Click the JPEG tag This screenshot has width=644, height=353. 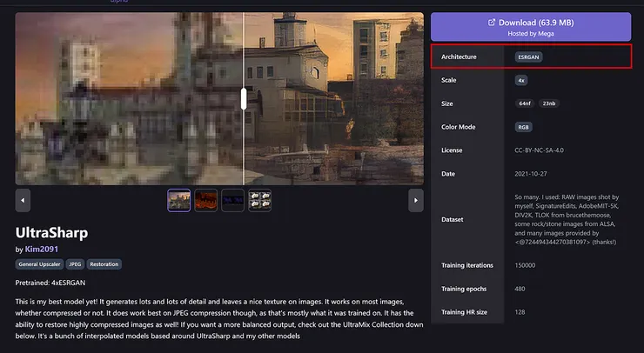pyautogui.click(x=75, y=264)
